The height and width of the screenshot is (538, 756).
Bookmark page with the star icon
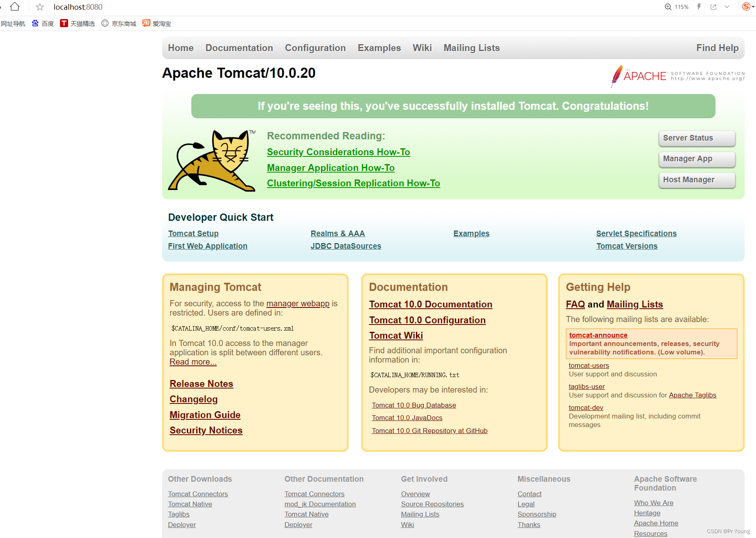[x=40, y=7]
